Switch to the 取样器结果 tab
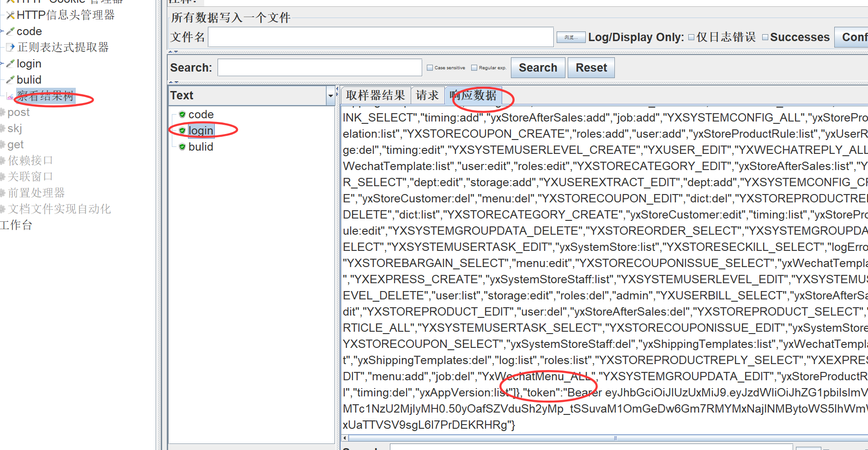This screenshot has height=450, width=868. pos(376,95)
